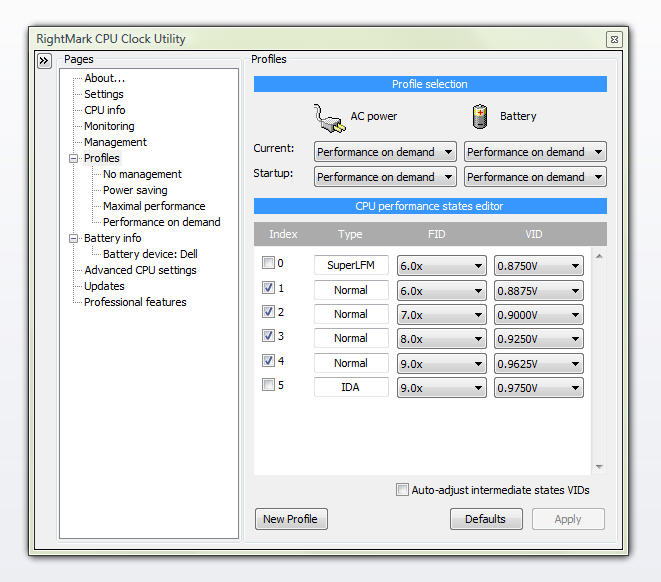The image size is (661, 582).
Task: Open FID dropdown for index 0
Action: (441, 266)
